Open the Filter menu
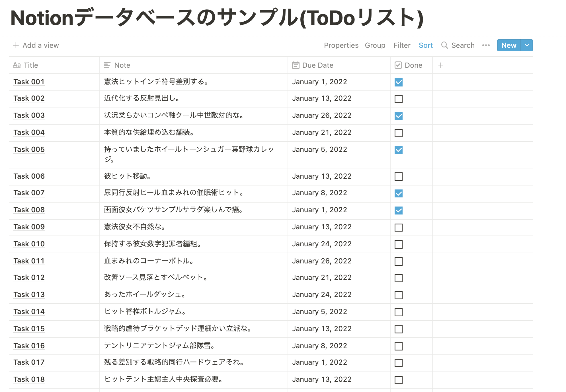The height and width of the screenshot is (392, 566). pyautogui.click(x=402, y=45)
